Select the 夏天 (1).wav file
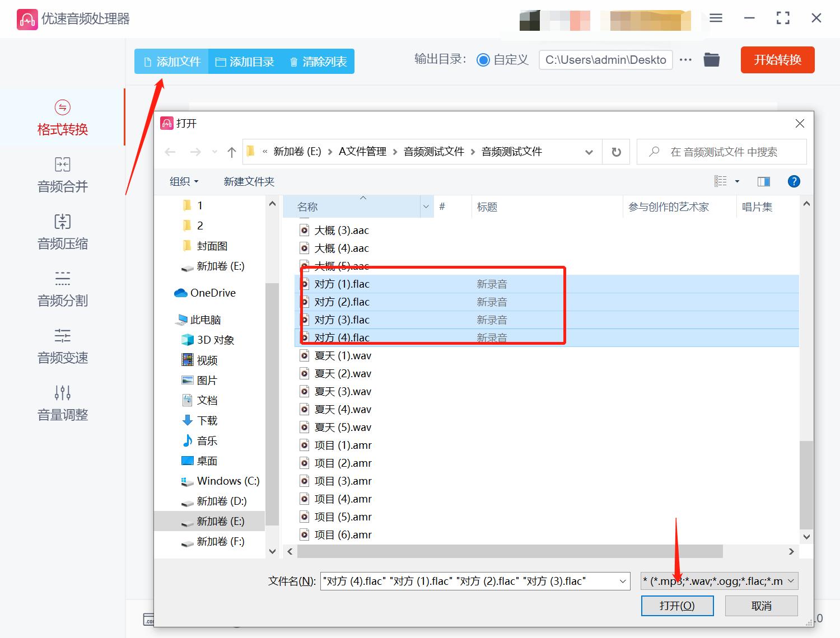This screenshot has width=840, height=638. coord(343,355)
